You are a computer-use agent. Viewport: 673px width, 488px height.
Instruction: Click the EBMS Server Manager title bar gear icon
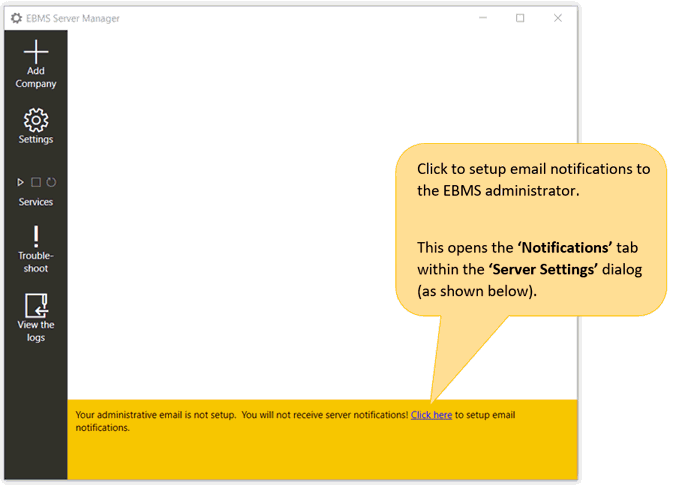[x=16, y=18]
